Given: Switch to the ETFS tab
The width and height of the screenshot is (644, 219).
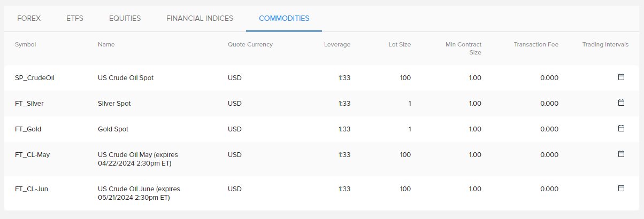Looking at the screenshot, I should (x=75, y=18).
